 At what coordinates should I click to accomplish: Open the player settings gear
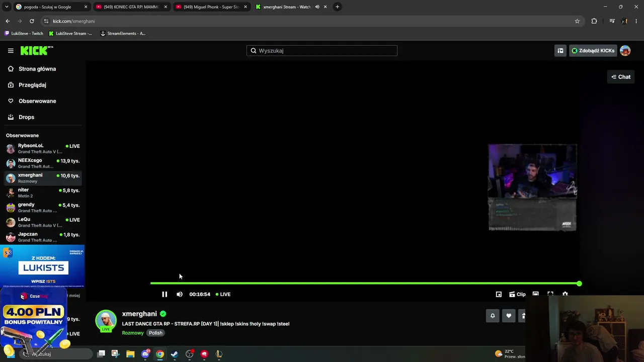[565, 294]
